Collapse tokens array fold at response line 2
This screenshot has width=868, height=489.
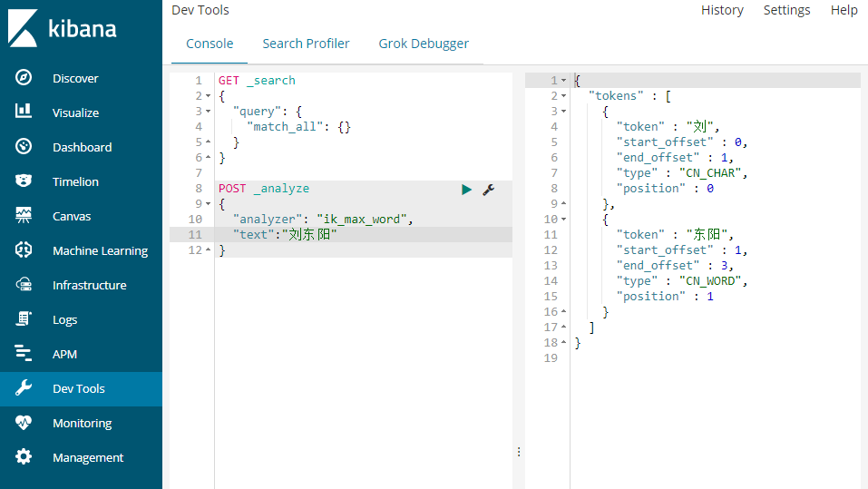point(563,96)
